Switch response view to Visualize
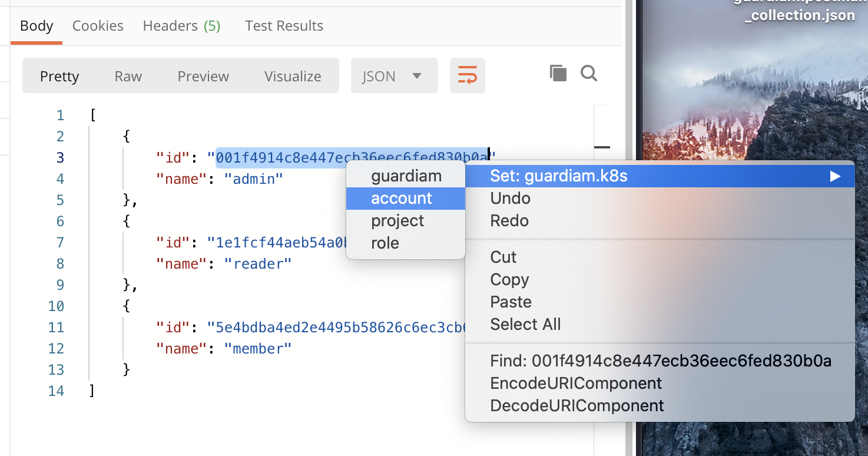This screenshot has width=868, height=456. tap(292, 75)
